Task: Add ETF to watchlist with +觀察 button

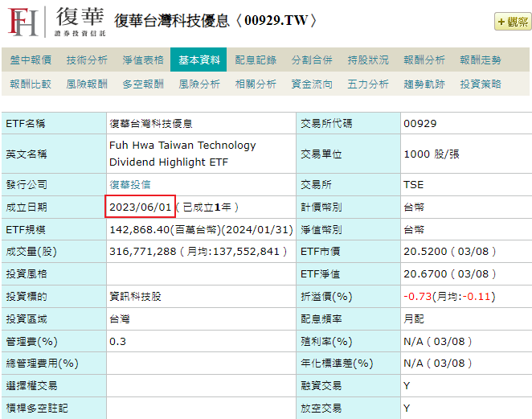Action: [512, 22]
